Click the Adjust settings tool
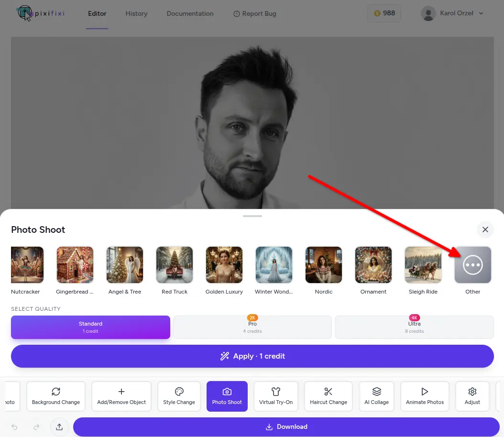Screen dimensions: 504x437 pos(472,396)
